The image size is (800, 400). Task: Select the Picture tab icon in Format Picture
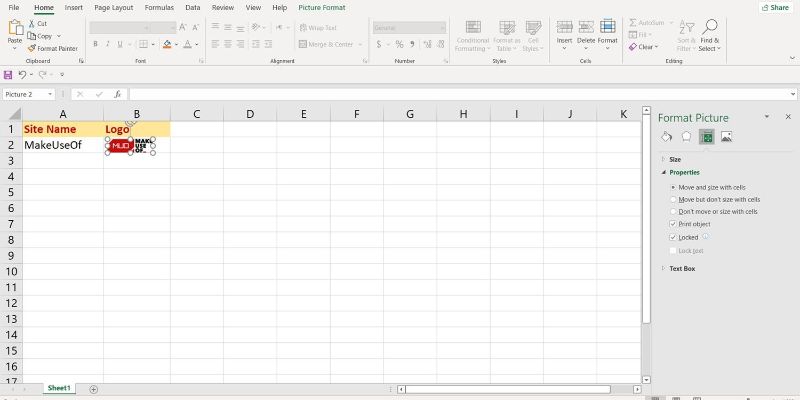tap(726, 137)
